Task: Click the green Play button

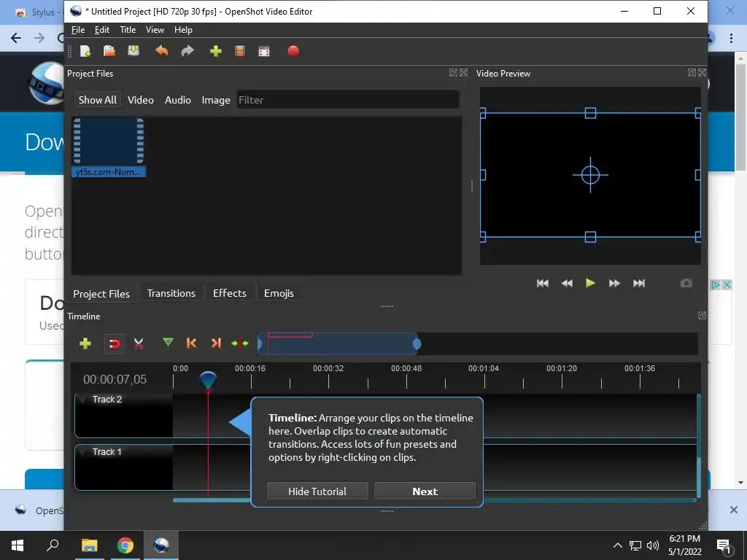Action: 590,284
